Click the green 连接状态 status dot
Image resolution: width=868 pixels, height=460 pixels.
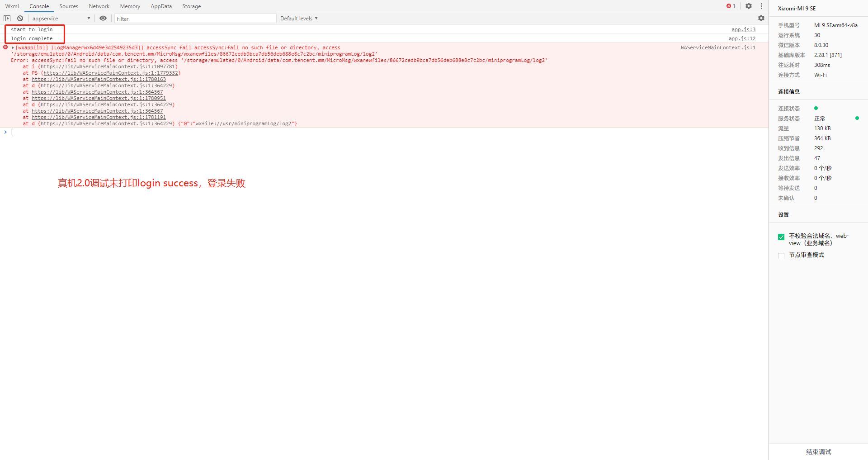pos(816,108)
